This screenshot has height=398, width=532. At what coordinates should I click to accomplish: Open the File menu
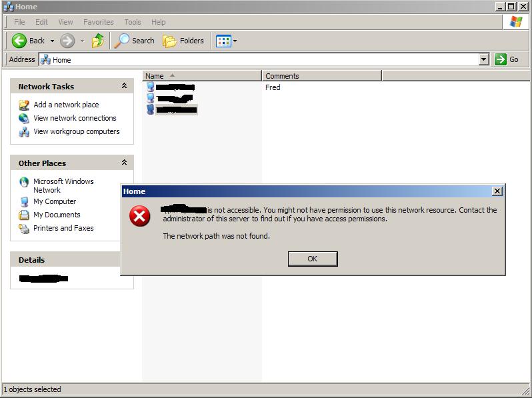coord(19,22)
